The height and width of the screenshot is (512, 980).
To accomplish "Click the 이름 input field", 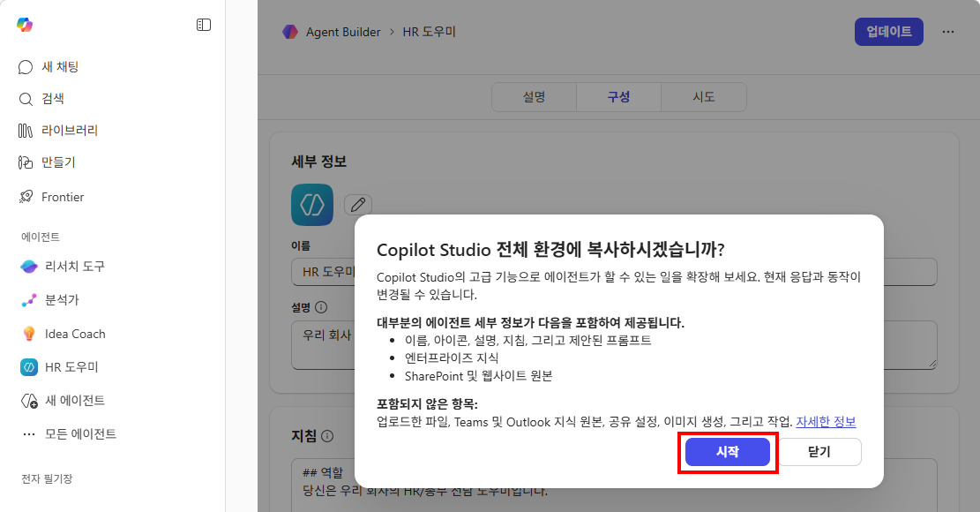I will pos(615,272).
